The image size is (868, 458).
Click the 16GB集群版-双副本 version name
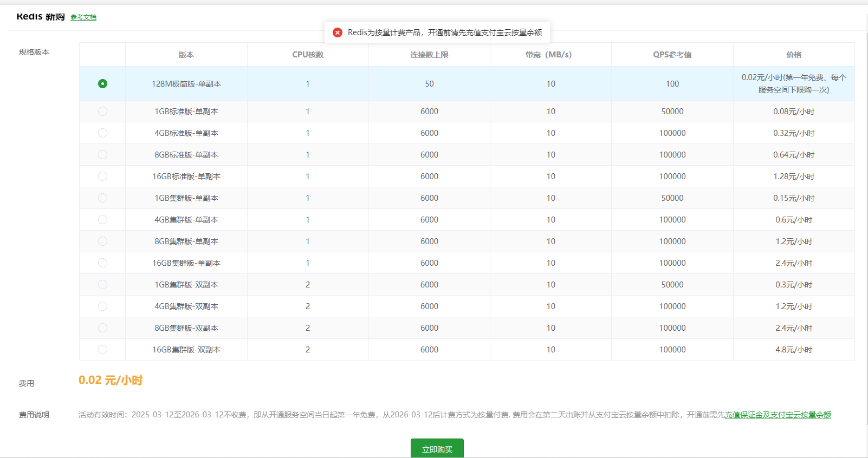186,350
